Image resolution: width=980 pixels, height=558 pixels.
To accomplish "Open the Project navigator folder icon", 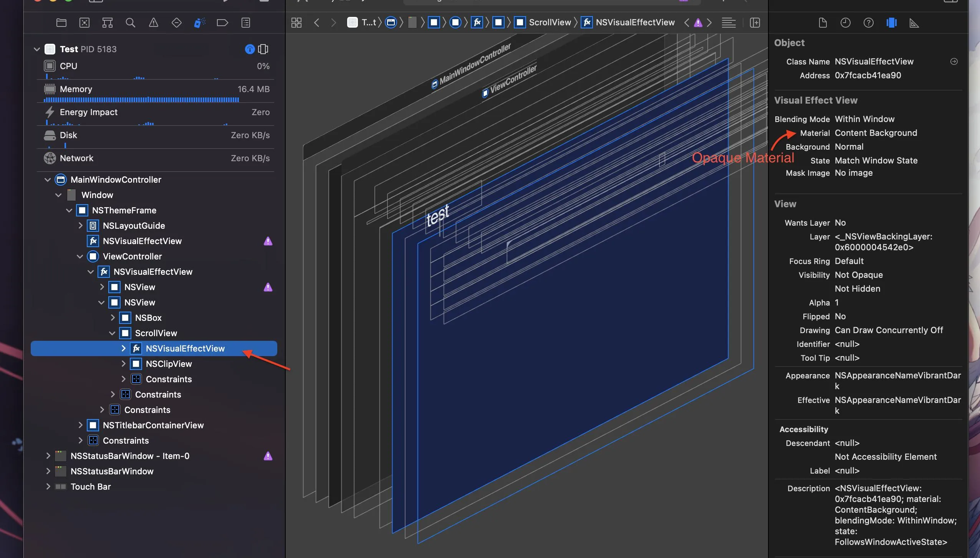I will (x=61, y=23).
